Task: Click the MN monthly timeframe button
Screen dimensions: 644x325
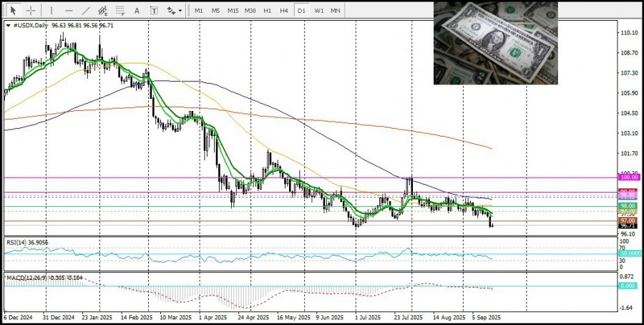Action: 335,11
